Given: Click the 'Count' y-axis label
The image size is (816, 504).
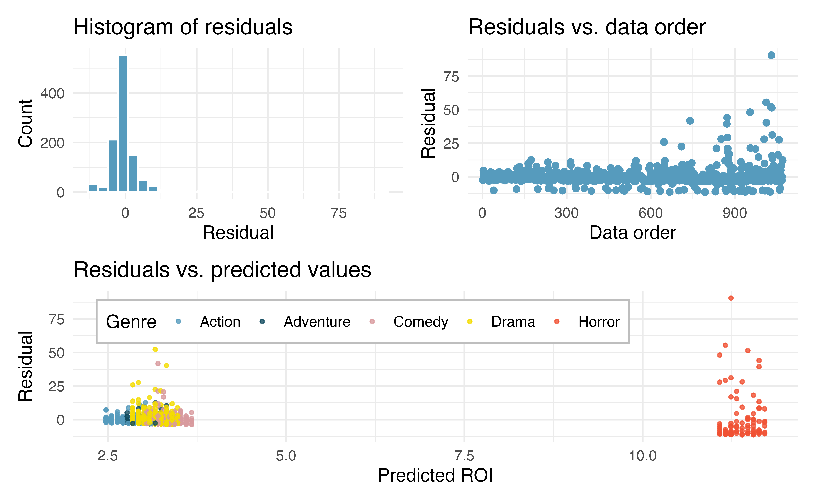Looking at the screenshot, I should coord(25,123).
